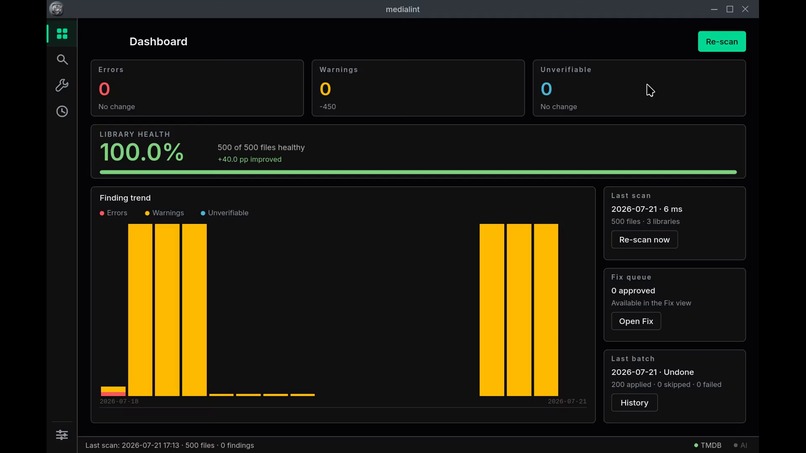
Task: Click '+40.0 pp improved' text
Action: (x=249, y=159)
